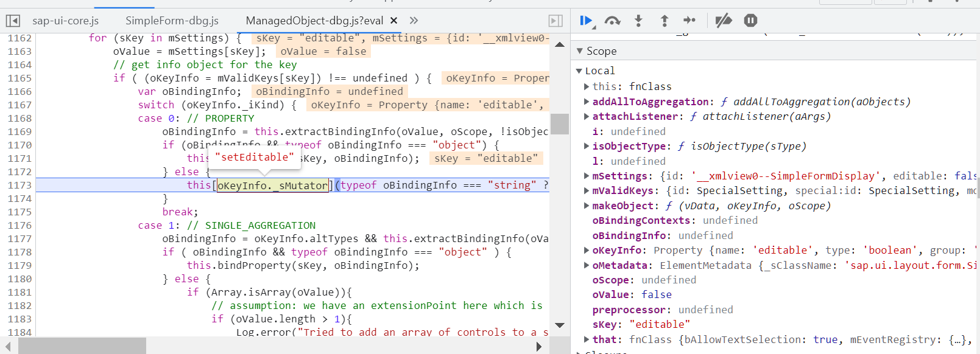Click 'i: undefined' scope variable

point(629,131)
